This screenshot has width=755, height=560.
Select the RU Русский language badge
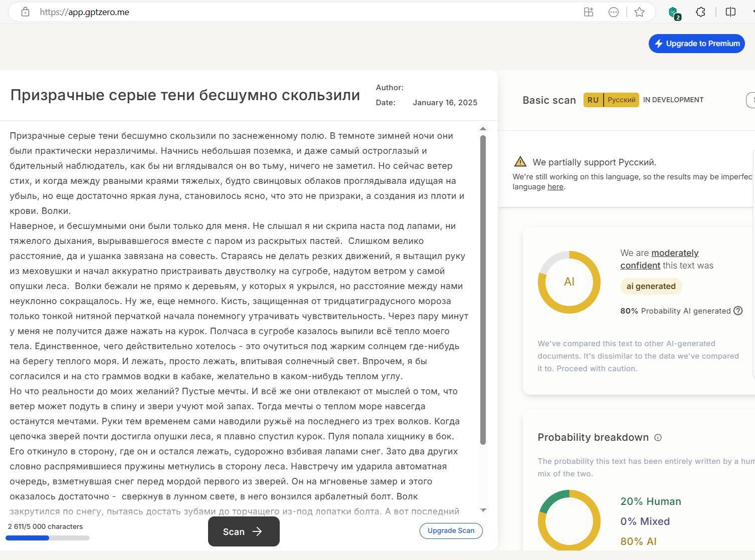coord(611,100)
